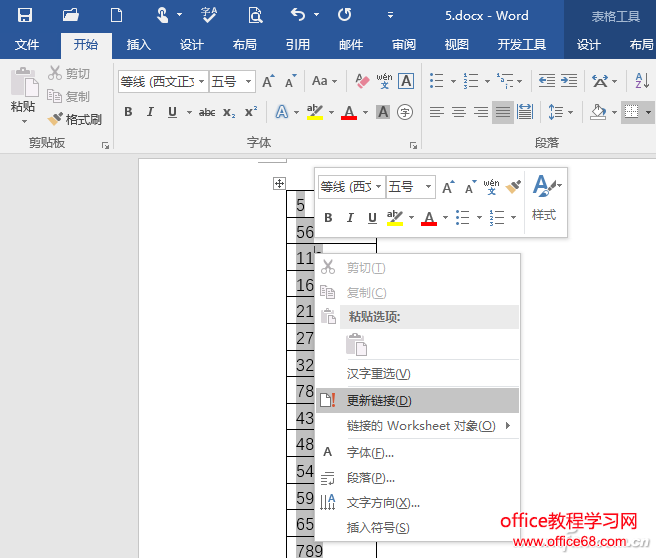Image resolution: width=656 pixels, height=558 pixels.
Task: Click the Paste (粘贴) icon in the ribbon
Action: click(x=23, y=93)
